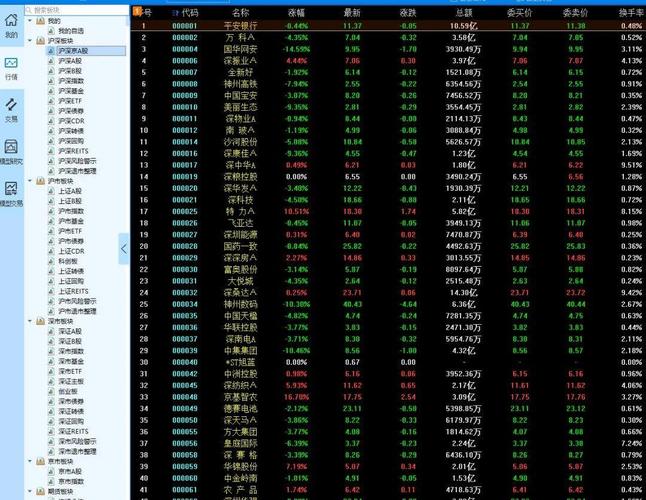This screenshot has width=646, height=500.
Task: Select stock row 神州数码 000034
Action: 388,304
